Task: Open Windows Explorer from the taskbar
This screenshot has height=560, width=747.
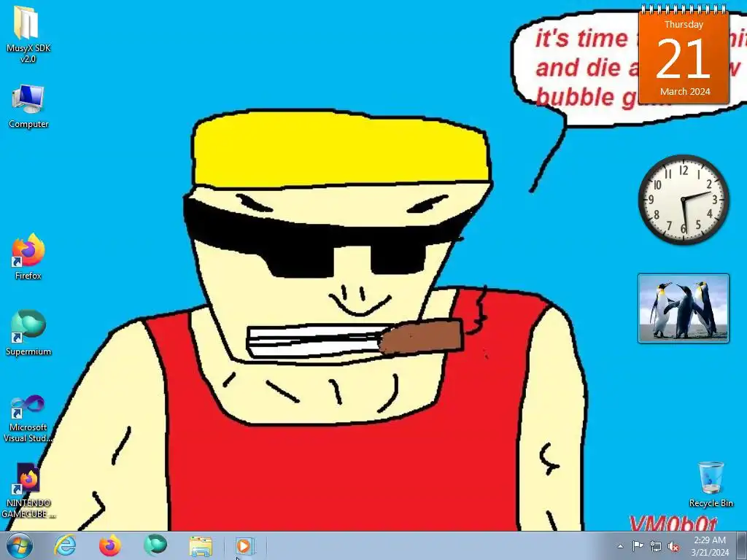Action: [x=201, y=545]
